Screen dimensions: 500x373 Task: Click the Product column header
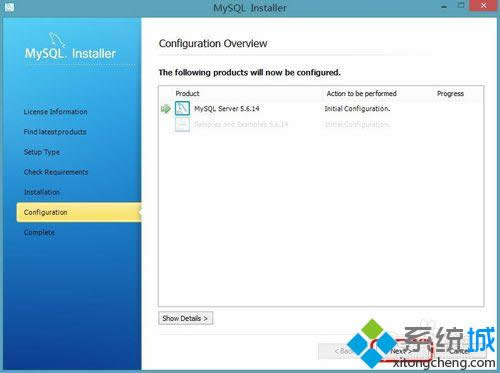[x=187, y=94]
